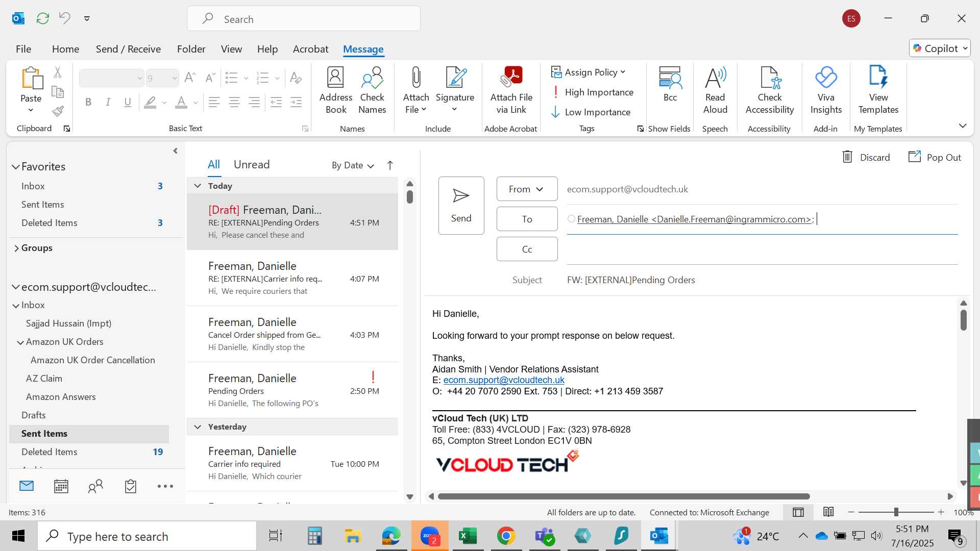The width and height of the screenshot is (980, 551).
Task: Click the Copy icon
Action: (58, 92)
